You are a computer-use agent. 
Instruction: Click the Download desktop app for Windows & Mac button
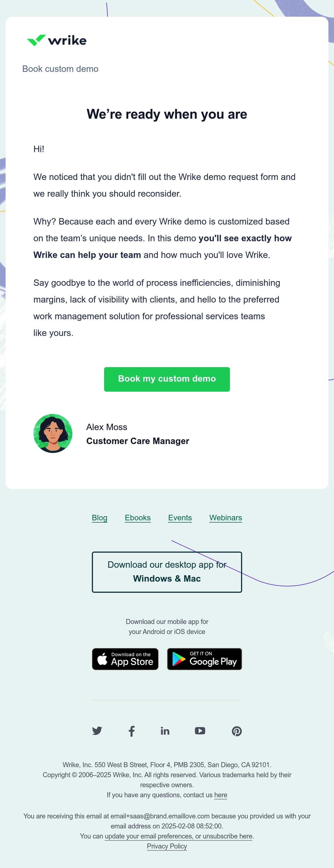pyautogui.click(x=167, y=572)
